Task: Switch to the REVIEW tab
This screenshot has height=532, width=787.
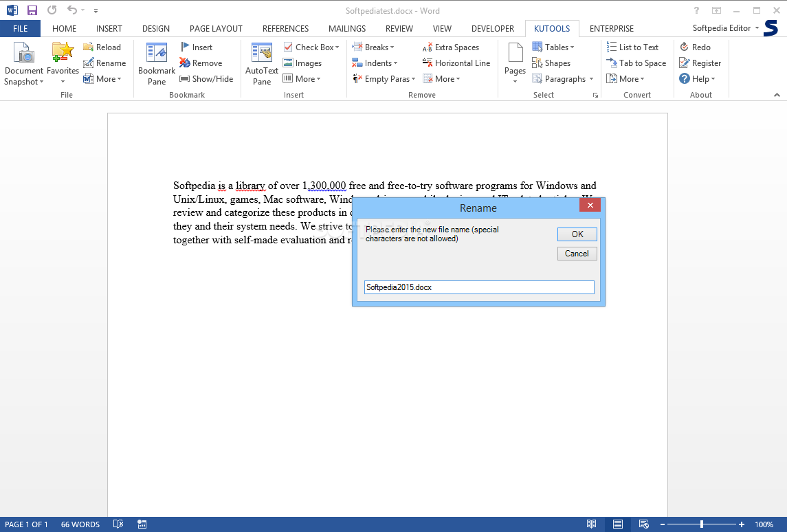Action: point(399,29)
